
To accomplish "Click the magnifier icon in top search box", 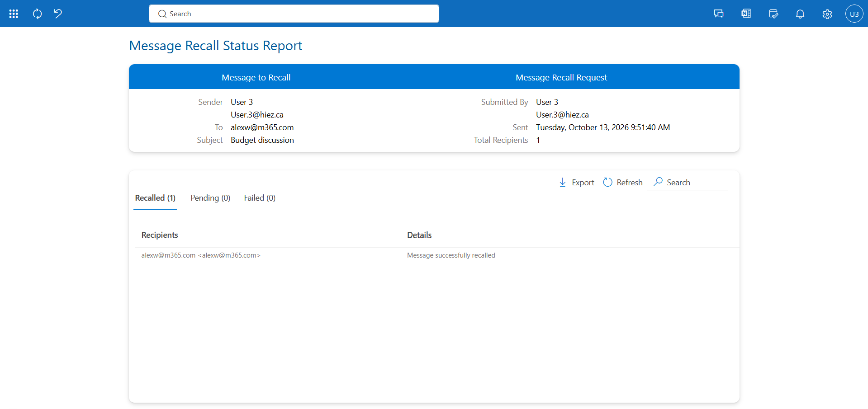I will point(162,14).
